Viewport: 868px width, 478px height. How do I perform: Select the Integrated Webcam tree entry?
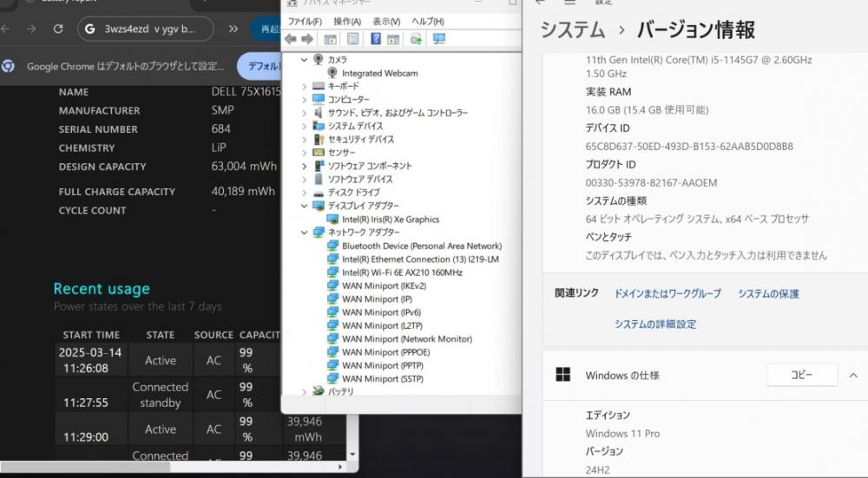pyautogui.click(x=380, y=73)
